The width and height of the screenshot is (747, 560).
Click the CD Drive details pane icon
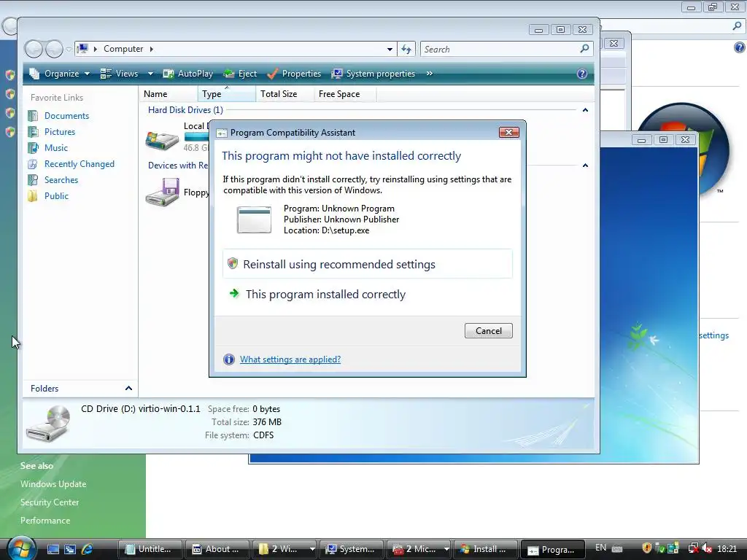(48, 423)
